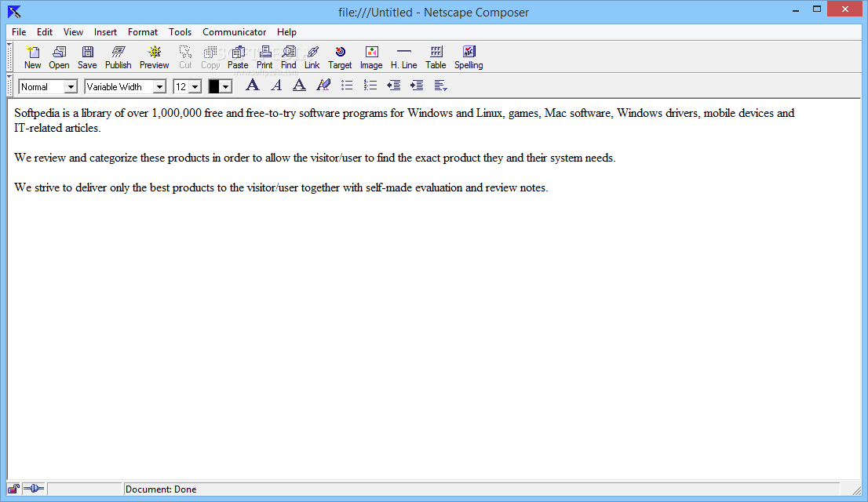Toggle italic text formatting
Screen dimensions: 868x502
[275, 85]
